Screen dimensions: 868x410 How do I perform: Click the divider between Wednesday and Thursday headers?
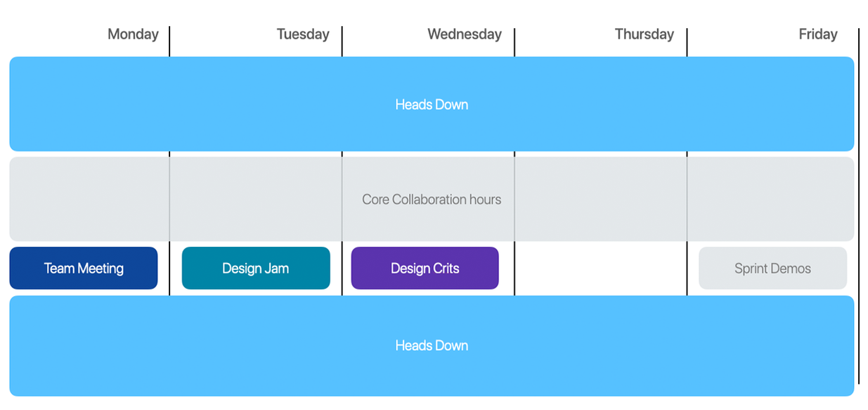pos(514,41)
